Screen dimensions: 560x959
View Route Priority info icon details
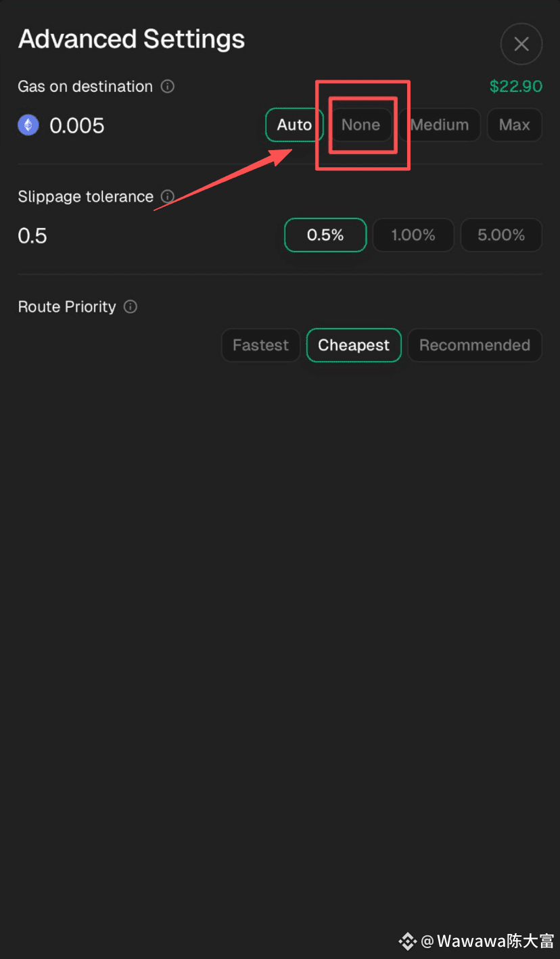tap(131, 307)
